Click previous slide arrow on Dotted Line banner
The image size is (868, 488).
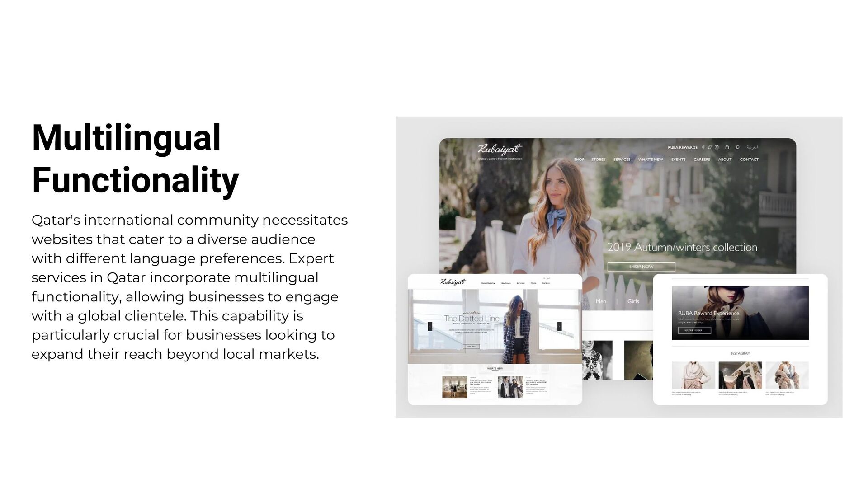coord(430,326)
